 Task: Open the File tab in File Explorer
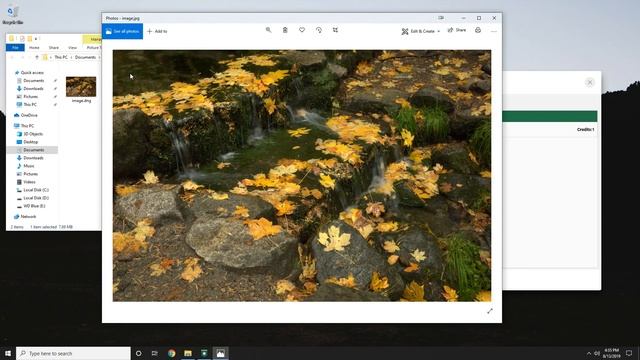tap(15, 48)
